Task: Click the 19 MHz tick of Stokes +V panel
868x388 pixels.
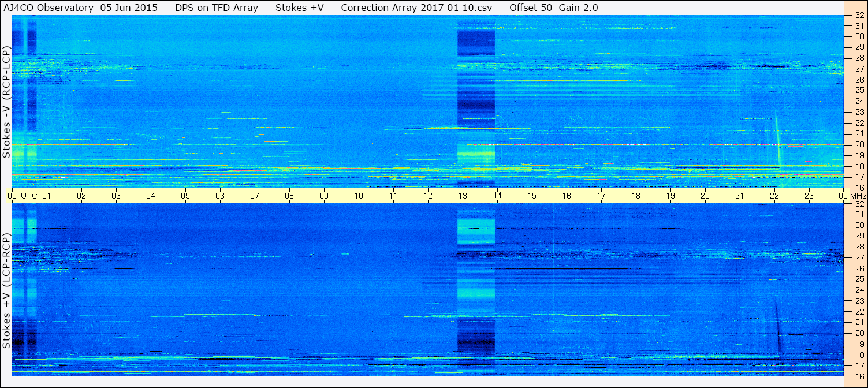Action: tap(859, 344)
